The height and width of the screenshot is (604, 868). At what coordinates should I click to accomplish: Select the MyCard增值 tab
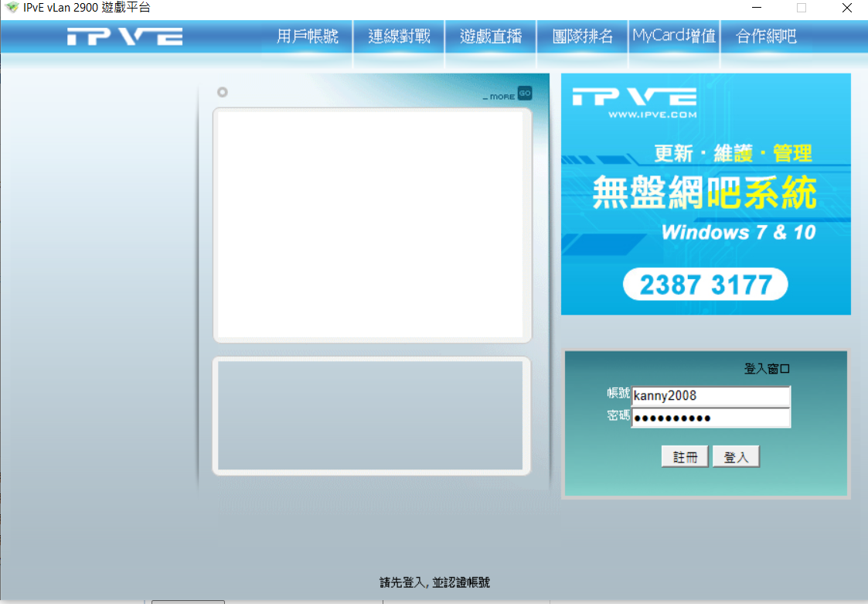click(x=674, y=36)
